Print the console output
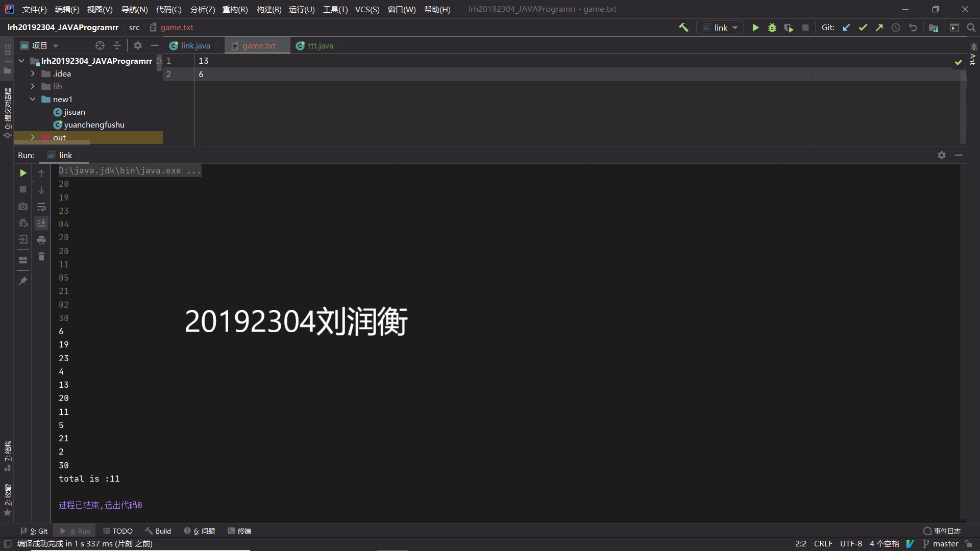The width and height of the screenshot is (980, 551). tap(41, 240)
